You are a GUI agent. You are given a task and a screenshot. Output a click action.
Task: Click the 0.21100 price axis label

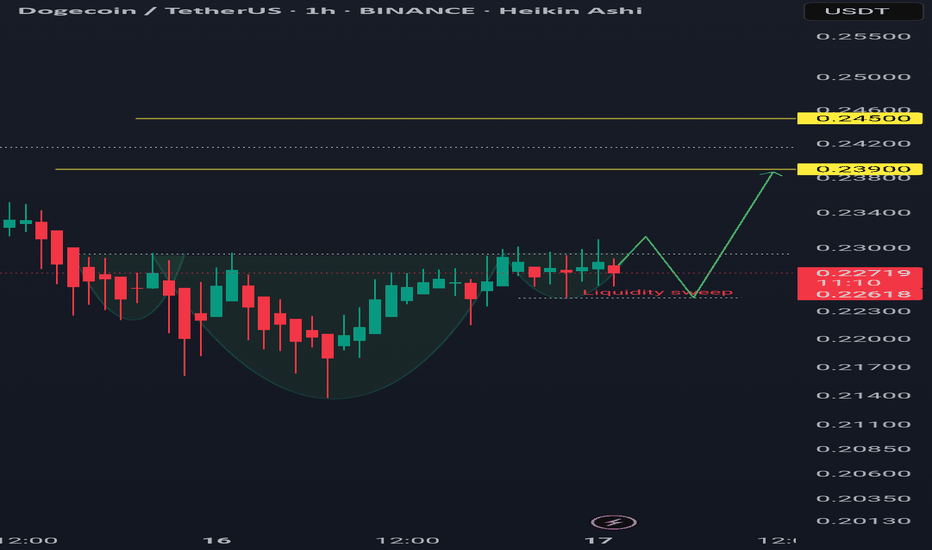pos(864,425)
